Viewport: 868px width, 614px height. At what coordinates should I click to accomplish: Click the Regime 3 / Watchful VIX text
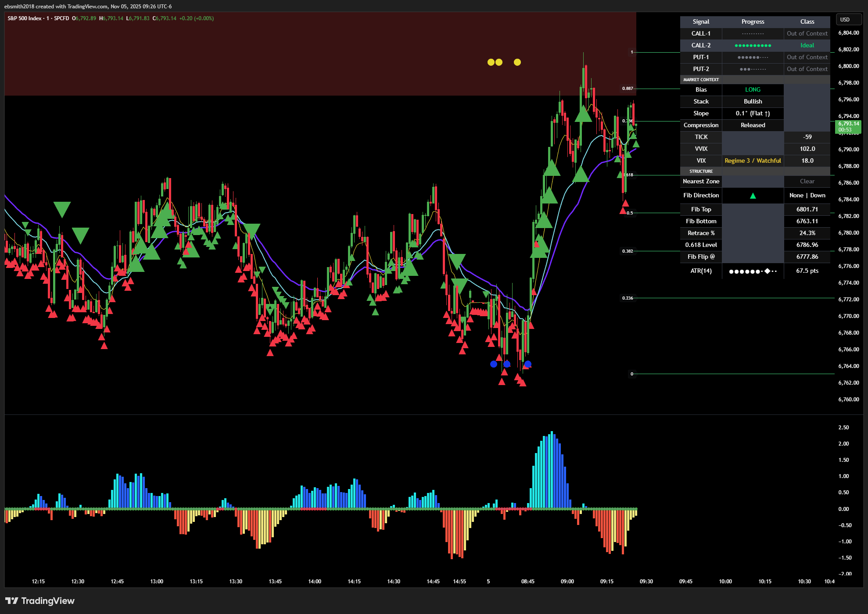pyautogui.click(x=753, y=161)
